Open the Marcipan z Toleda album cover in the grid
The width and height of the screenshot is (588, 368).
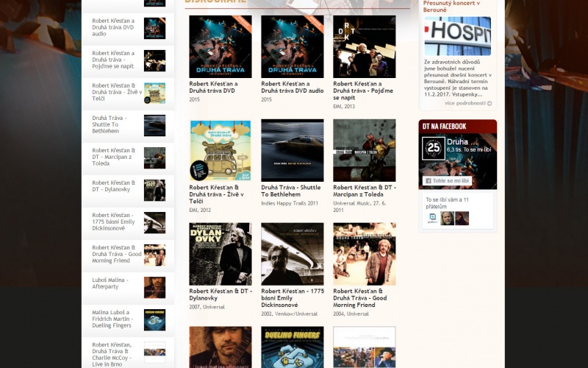click(365, 150)
